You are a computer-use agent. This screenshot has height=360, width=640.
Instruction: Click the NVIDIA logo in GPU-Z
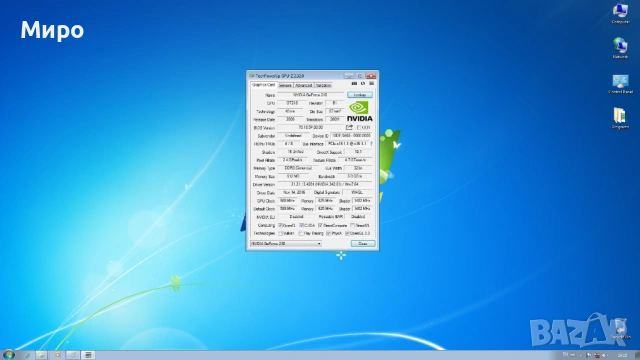360,111
